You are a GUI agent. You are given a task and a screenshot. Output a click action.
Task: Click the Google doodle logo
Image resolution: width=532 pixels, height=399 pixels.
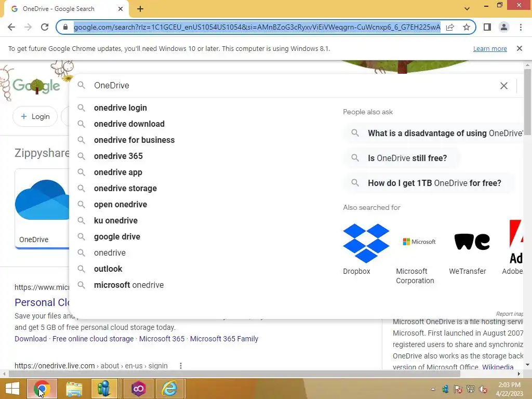(36, 86)
